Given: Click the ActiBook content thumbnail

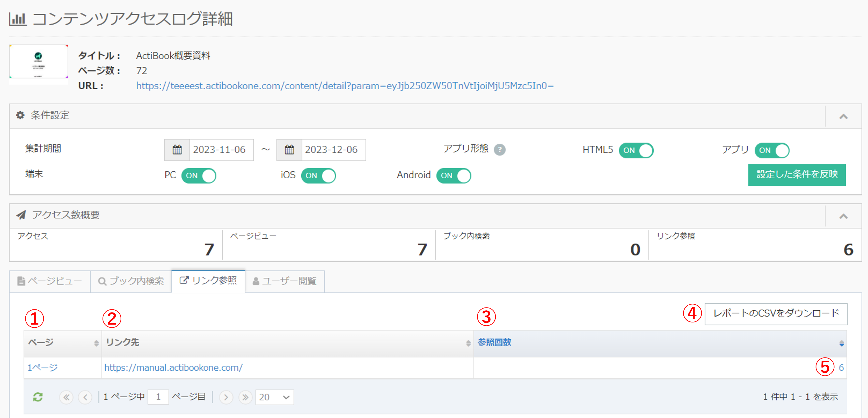Looking at the screenshot, I should pyautogui.click(x=38, y=62).
